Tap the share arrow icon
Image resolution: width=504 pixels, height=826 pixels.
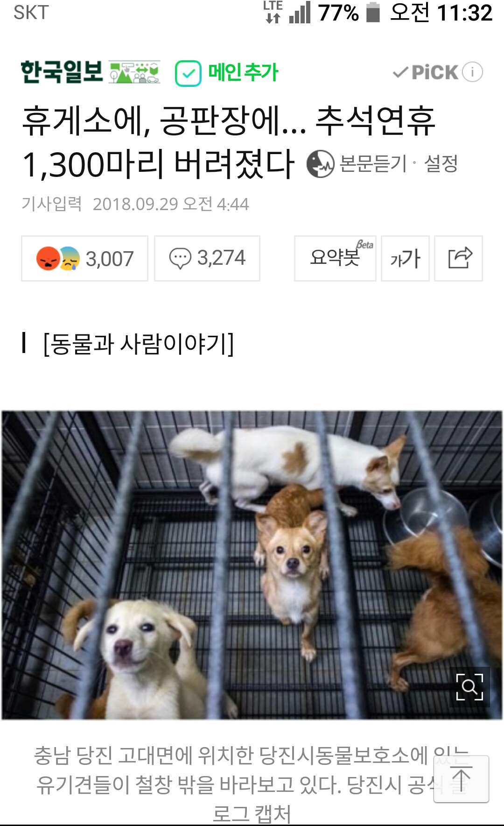(x=460, y=258)
